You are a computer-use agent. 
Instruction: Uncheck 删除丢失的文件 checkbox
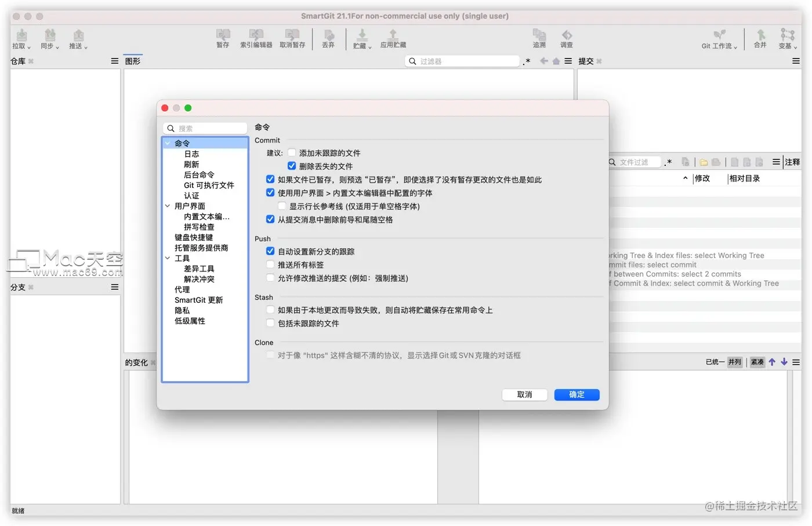[x=292, y=166]
